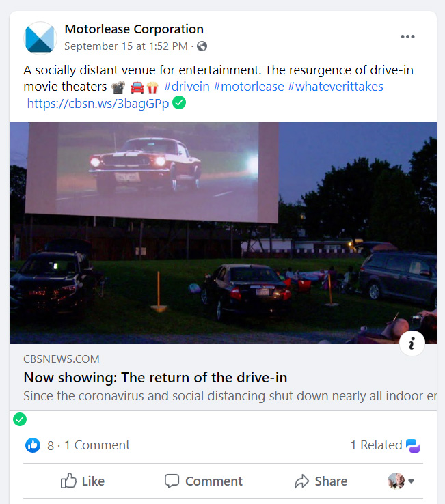This screenshot has height=504, width=445.
Task: Click the Comment button
Action: coord(203,481)
